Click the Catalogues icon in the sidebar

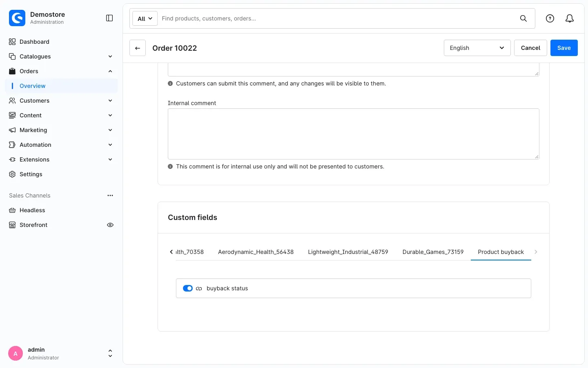(x=12, y=56)
